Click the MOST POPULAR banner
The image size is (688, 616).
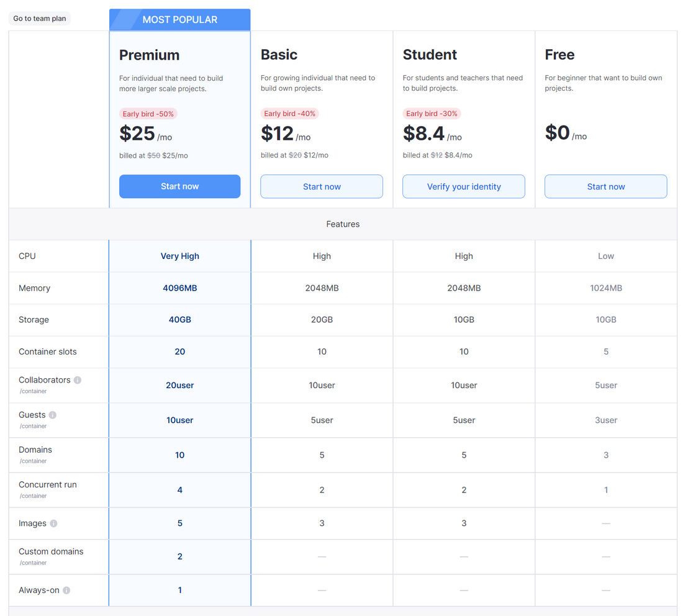[x=180, y=20]
